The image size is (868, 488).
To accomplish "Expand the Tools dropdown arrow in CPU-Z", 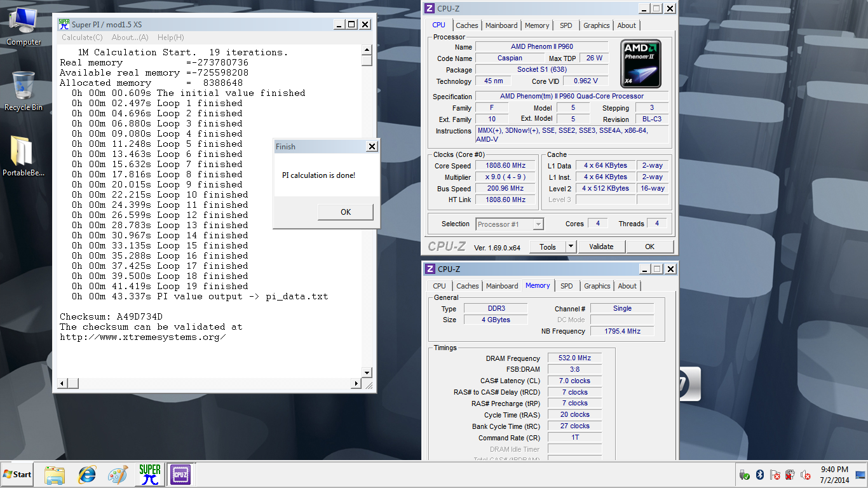I will tap(571, 247).
